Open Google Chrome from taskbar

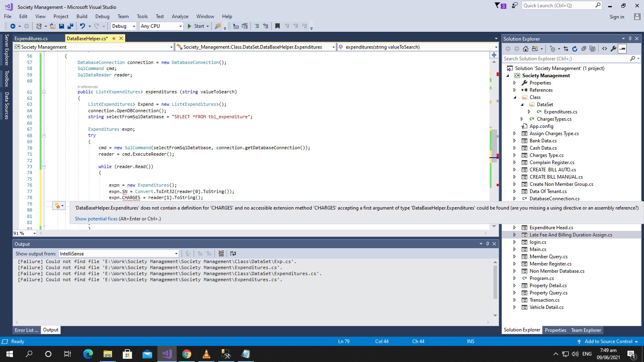tap(186, 354)
